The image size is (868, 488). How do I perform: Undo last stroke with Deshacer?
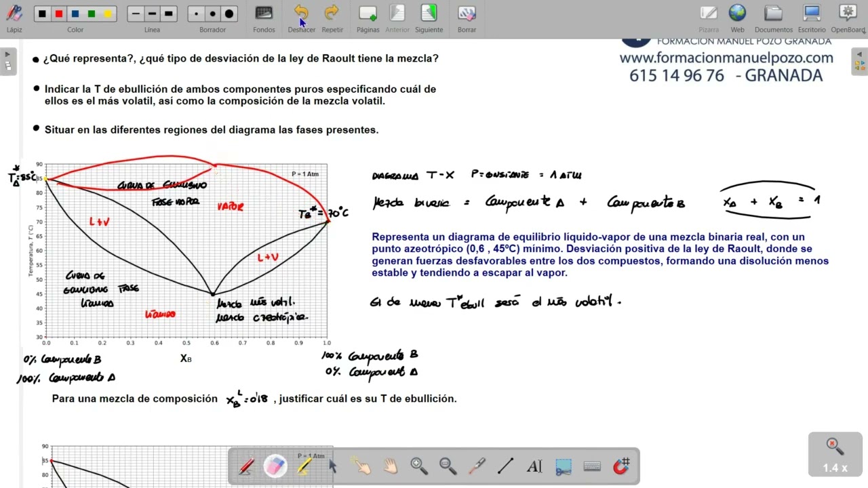tap(301, 18)
